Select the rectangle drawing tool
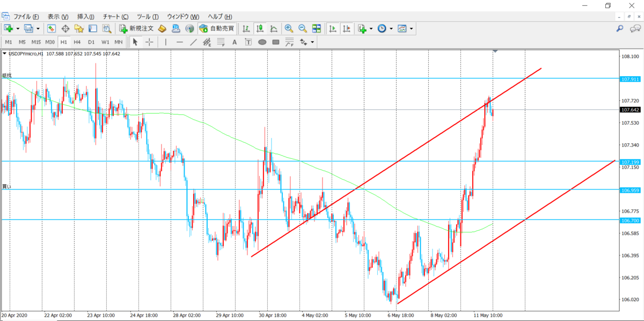This screenshot has width=644, height=321. [x=276, y=42]
